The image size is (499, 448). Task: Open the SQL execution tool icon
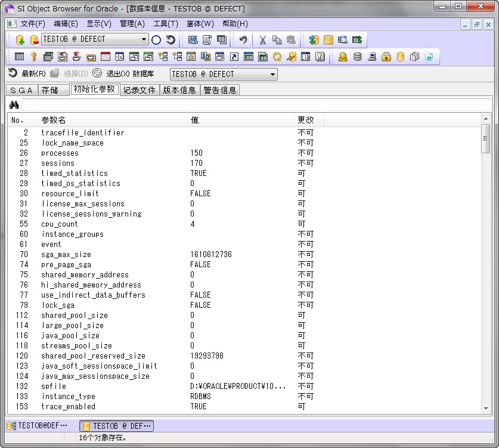(193, 39)
